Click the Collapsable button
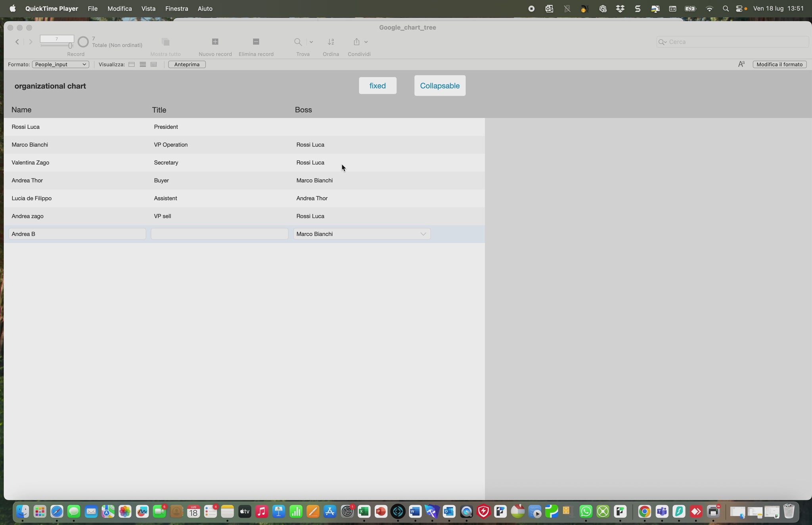The image size is (812, 525). (440, 86)
